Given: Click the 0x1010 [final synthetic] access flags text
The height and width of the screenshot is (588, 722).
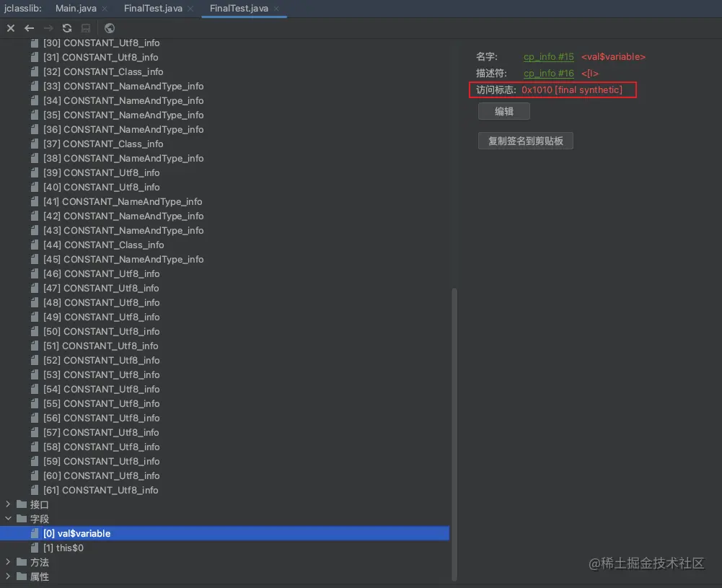Looking at the screenshot, I should 572,89.
